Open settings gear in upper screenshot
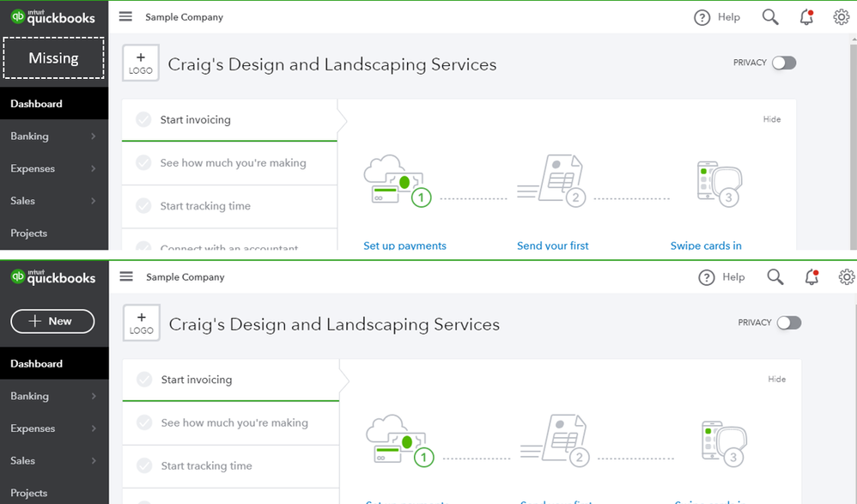This screenshot has height=504, width=857. pos(842,17)
